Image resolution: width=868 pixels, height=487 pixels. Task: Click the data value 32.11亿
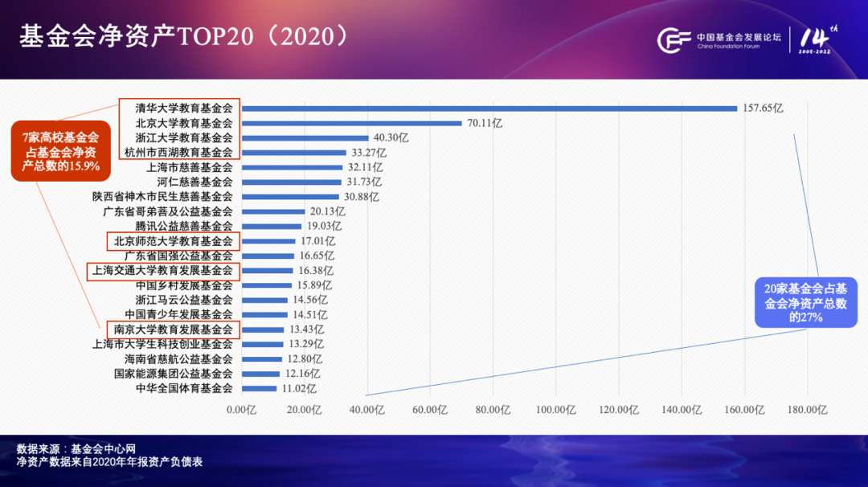coord(366,167)
